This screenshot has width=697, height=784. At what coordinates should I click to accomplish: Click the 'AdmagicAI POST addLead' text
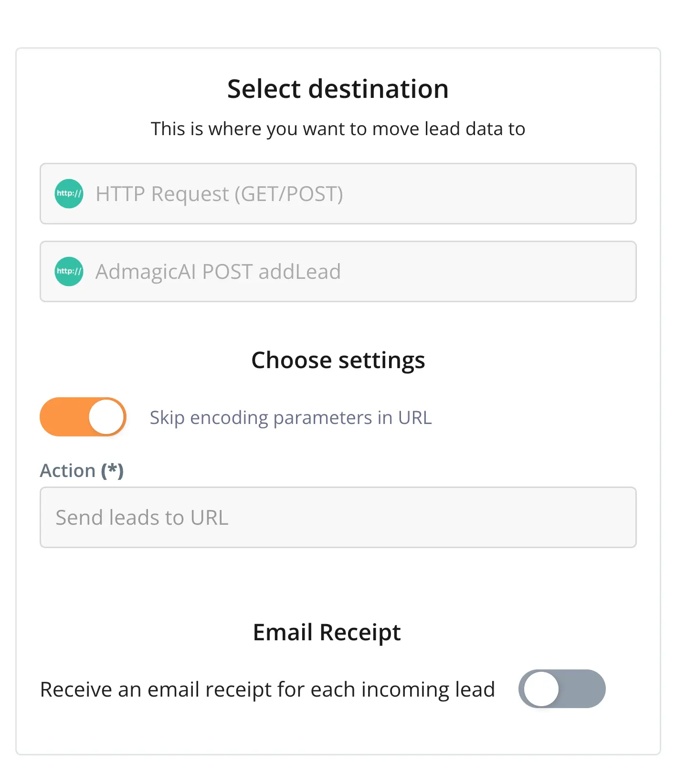[218, 272]
